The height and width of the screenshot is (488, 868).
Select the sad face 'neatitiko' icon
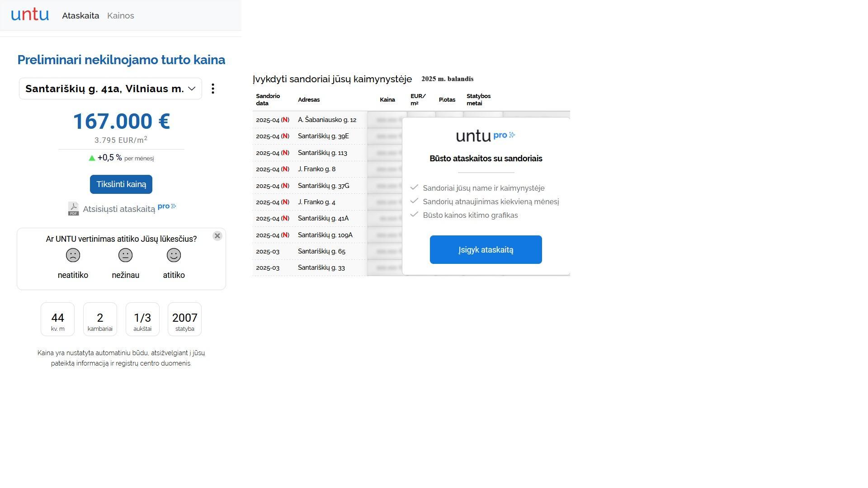(x=73, y=255)
